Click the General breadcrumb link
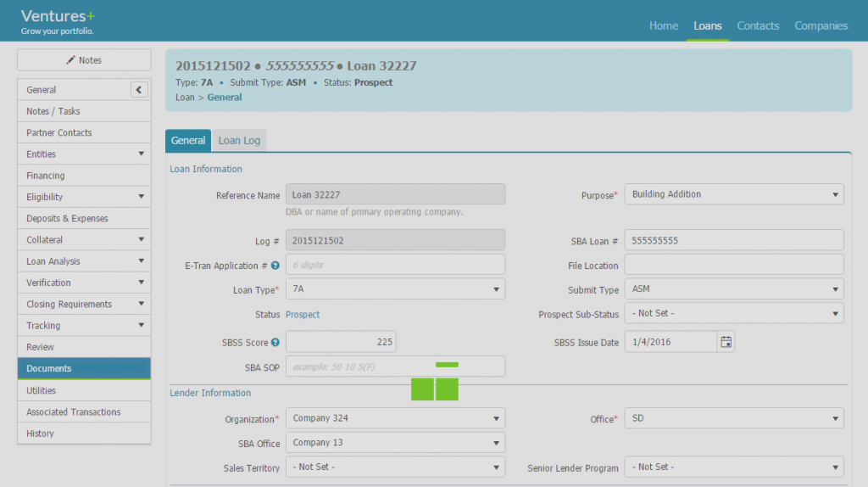 tap(224, 97)
